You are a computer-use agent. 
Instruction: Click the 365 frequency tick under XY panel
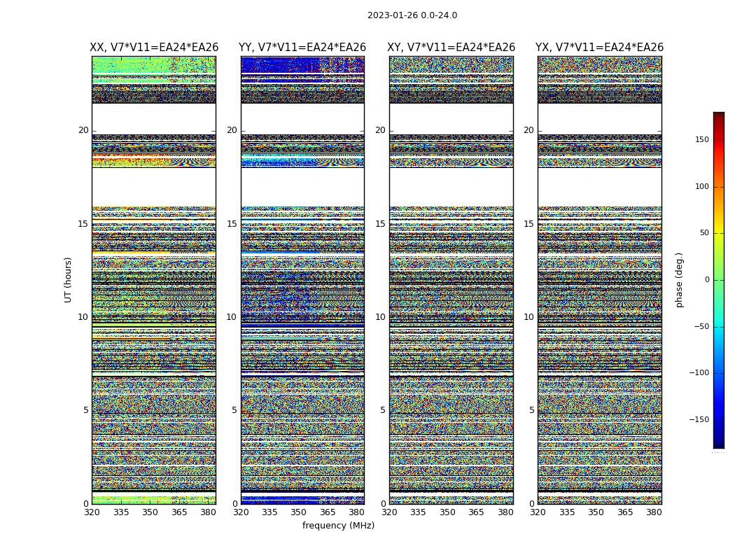476,512
